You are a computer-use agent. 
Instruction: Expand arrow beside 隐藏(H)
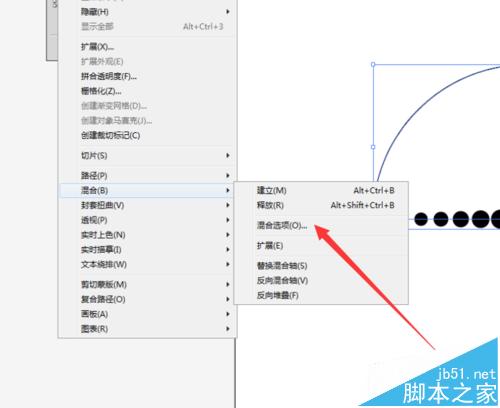(x=228, y=12)
